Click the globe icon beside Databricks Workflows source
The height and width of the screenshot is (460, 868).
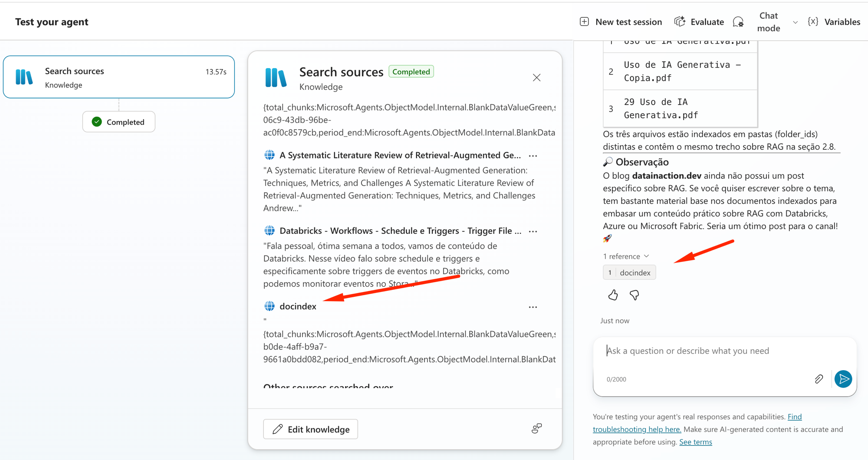[x=270, y=230]
